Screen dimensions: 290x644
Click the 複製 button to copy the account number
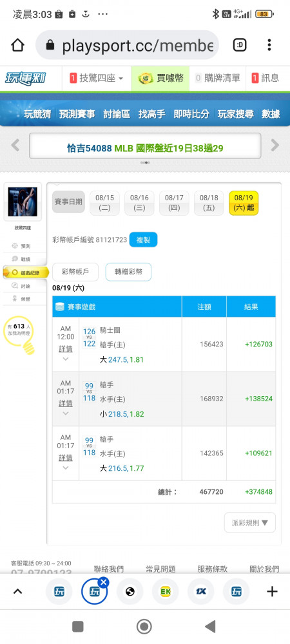(x=143, y=240)
